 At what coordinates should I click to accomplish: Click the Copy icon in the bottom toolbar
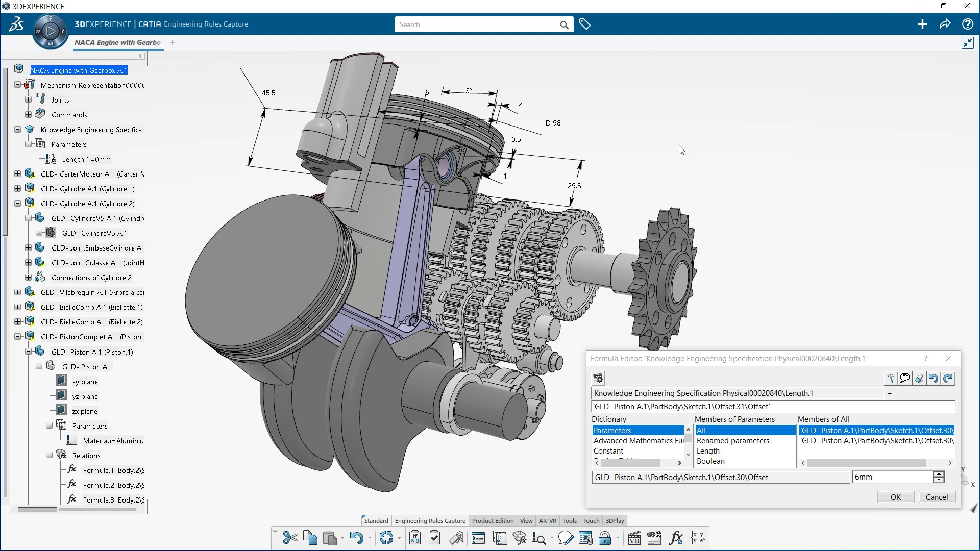point(310,537)
